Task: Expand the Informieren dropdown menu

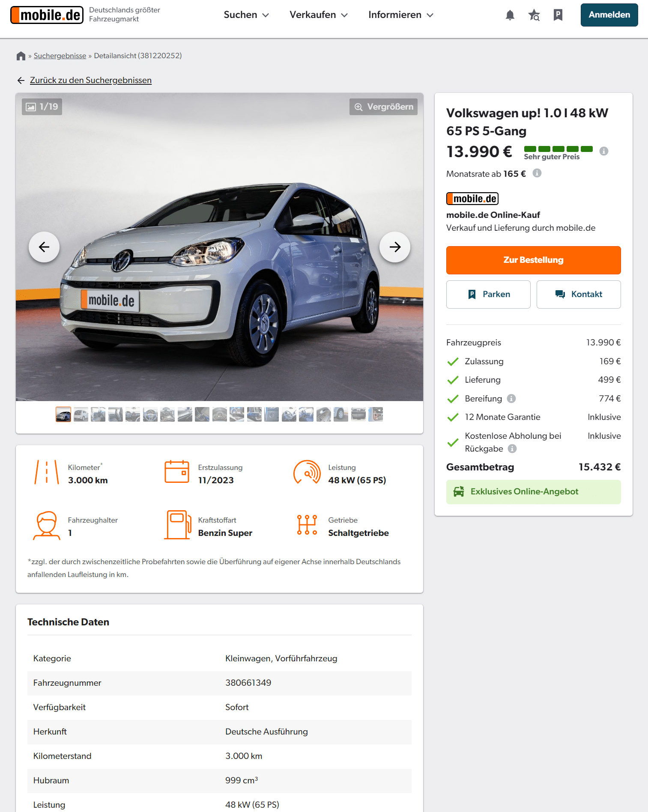Action: 400,15
